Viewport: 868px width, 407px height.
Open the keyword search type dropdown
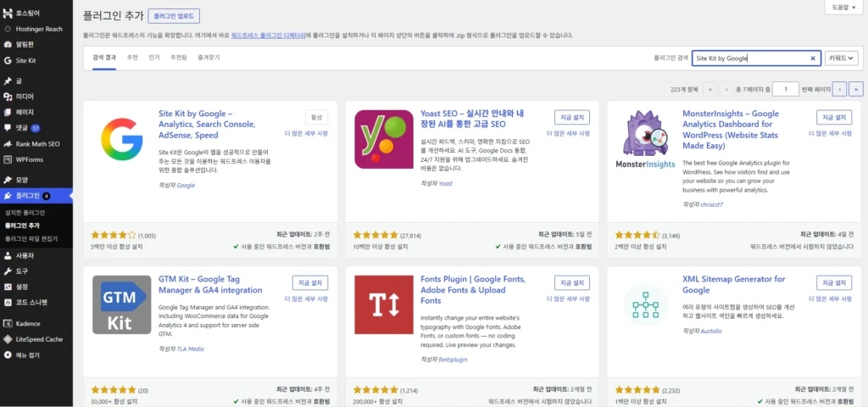pos(841,59)
